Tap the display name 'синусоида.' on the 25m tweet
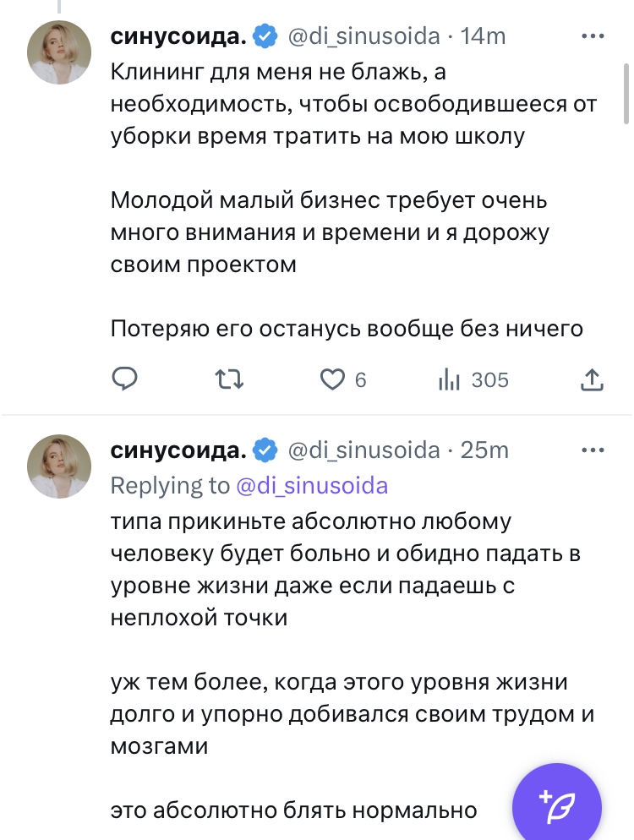 tap(178, 450)
